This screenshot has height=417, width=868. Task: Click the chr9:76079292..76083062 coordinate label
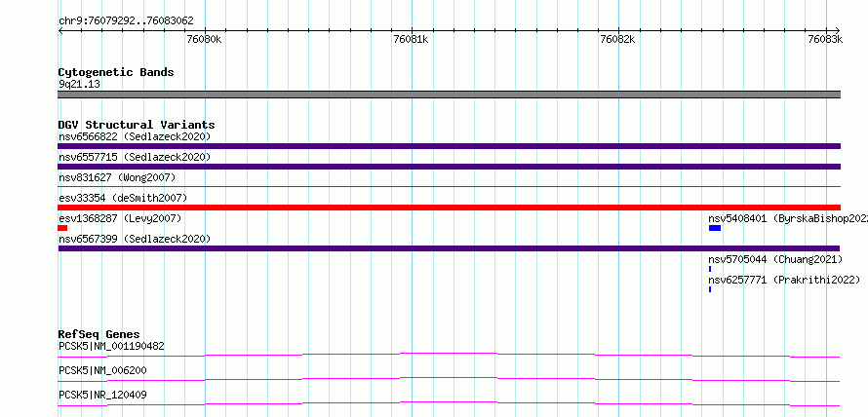pos(126,21)
